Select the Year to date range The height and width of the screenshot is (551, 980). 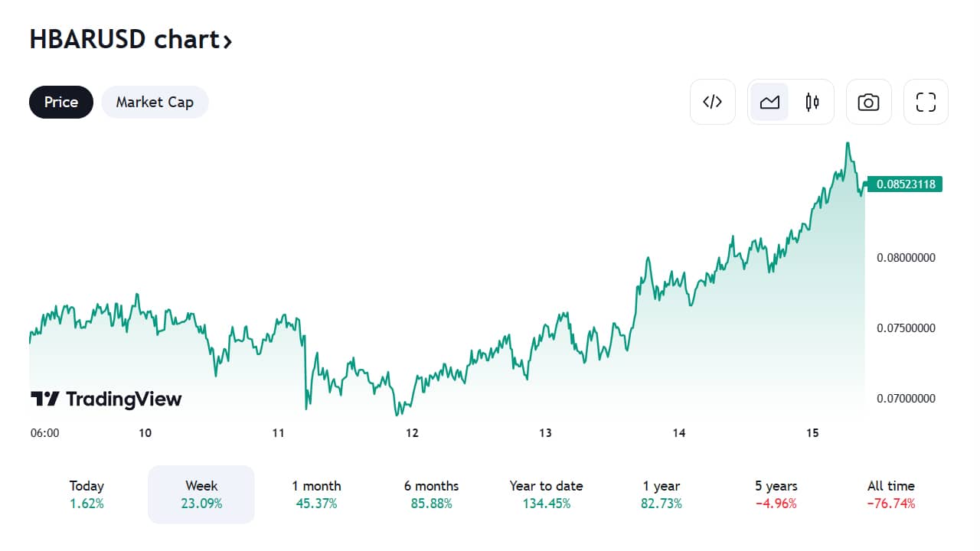click(x=546, y=494)
